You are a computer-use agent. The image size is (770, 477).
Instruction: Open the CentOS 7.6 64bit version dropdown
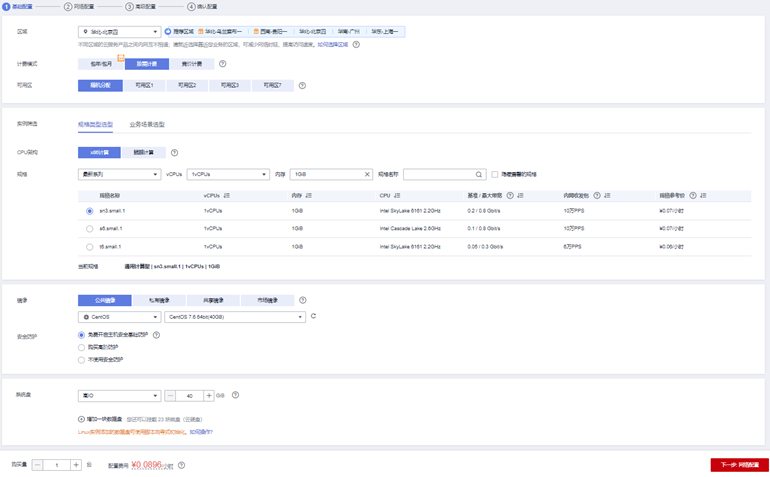[235, 317]
